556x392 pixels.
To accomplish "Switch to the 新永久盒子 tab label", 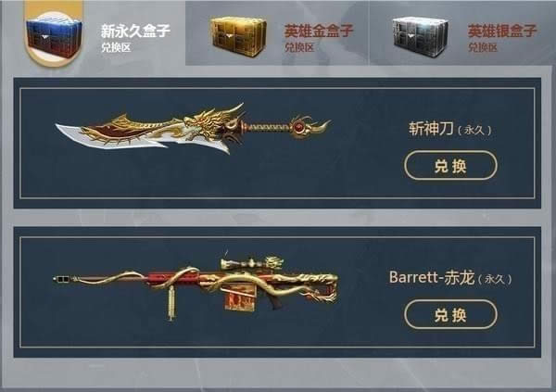I will [135, 31].
